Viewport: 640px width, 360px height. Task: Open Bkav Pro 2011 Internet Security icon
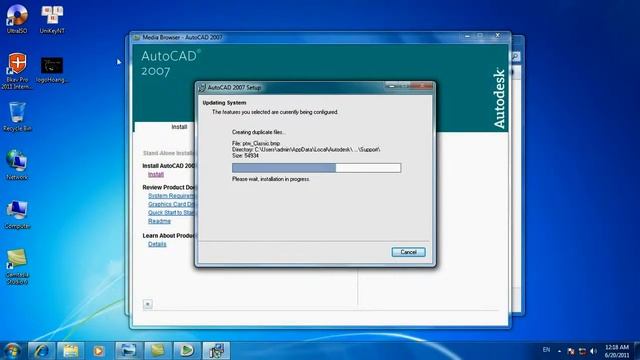click(x=17, y=71)
